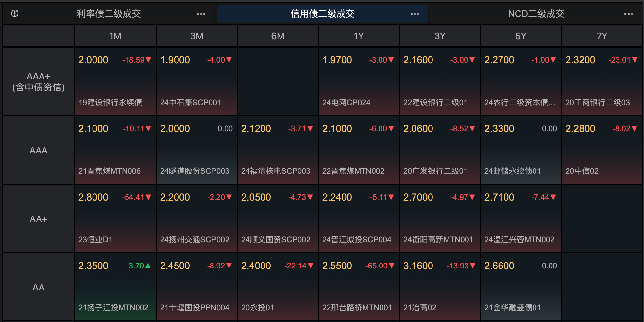Image resolution: width=644 pixels, height=322 pixels.
Task: Click the 5Y tenor column header
Action: [521, 36]
